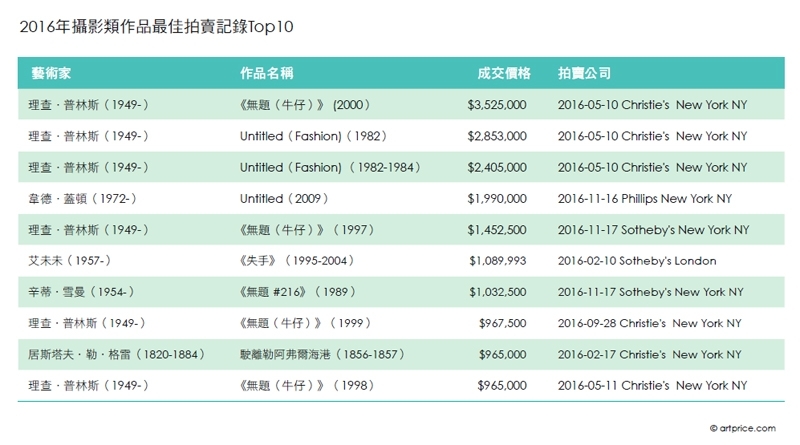Viewport: 800px width, 445px height.
Task: Click artist 艾未未 (1957-)
Action: point(69,261)
